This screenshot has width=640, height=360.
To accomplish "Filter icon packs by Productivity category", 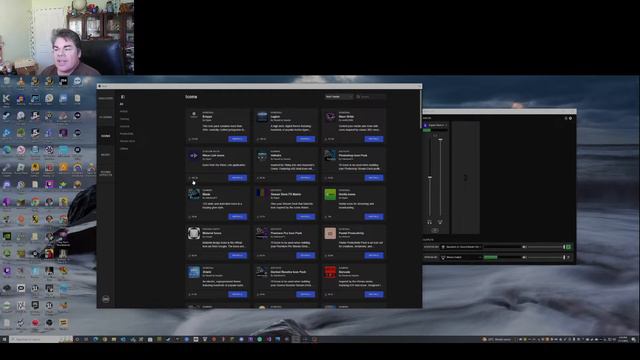I will (x=127, y=133).
